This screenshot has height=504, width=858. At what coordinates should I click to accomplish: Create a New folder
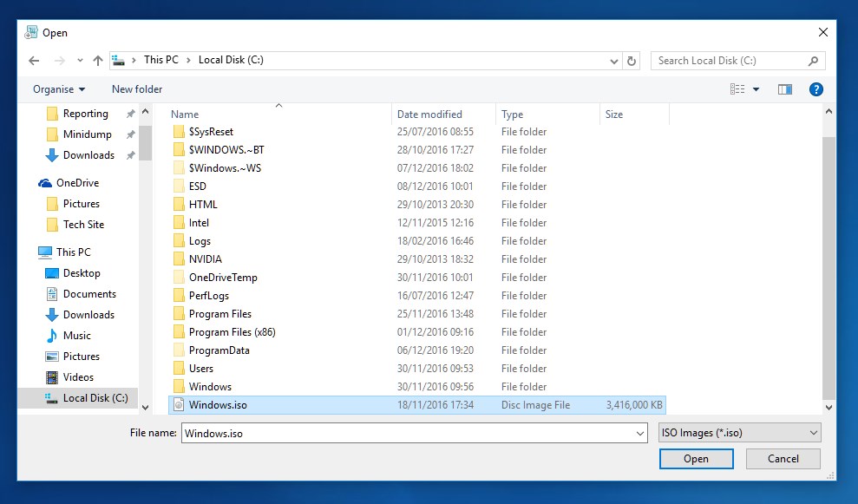(137, 89)
